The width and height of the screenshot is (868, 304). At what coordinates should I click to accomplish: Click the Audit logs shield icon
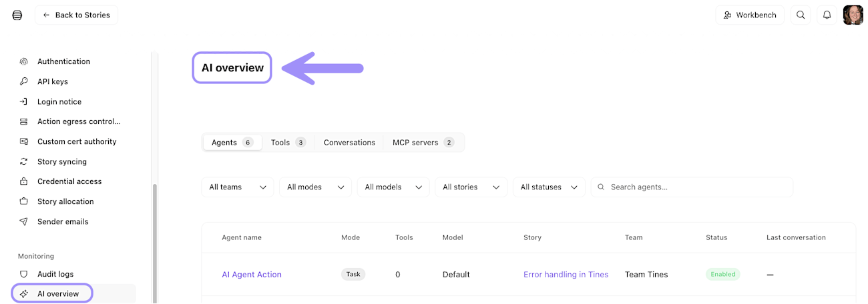coord(24,274)
